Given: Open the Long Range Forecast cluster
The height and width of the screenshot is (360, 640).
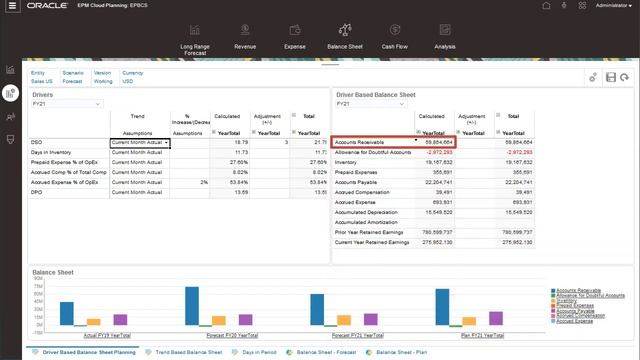Looking at the screenshot, I should pos(195,40).
